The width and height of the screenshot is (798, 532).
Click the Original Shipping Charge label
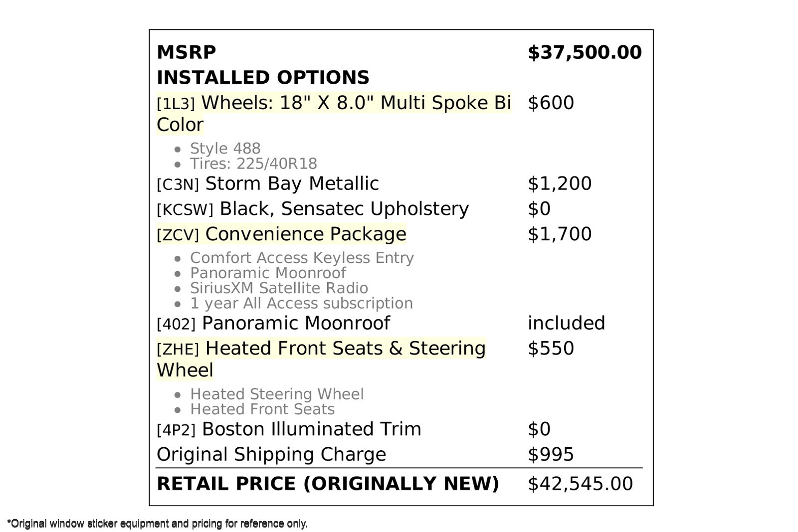coord(271,455)
